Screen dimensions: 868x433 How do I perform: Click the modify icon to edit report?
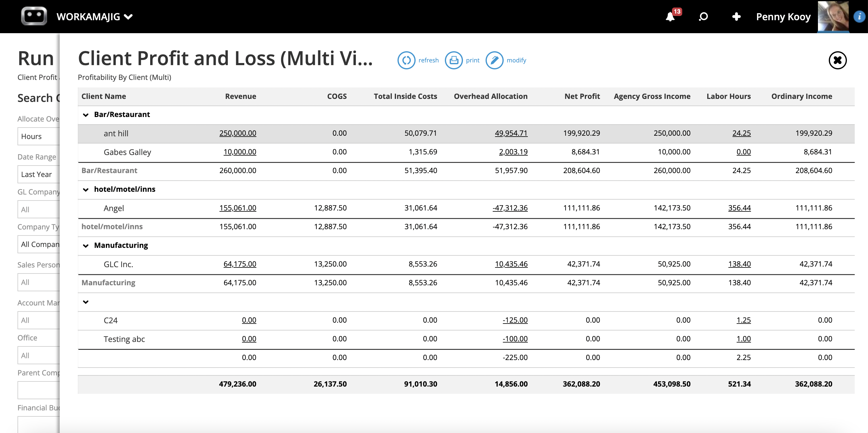494,59
